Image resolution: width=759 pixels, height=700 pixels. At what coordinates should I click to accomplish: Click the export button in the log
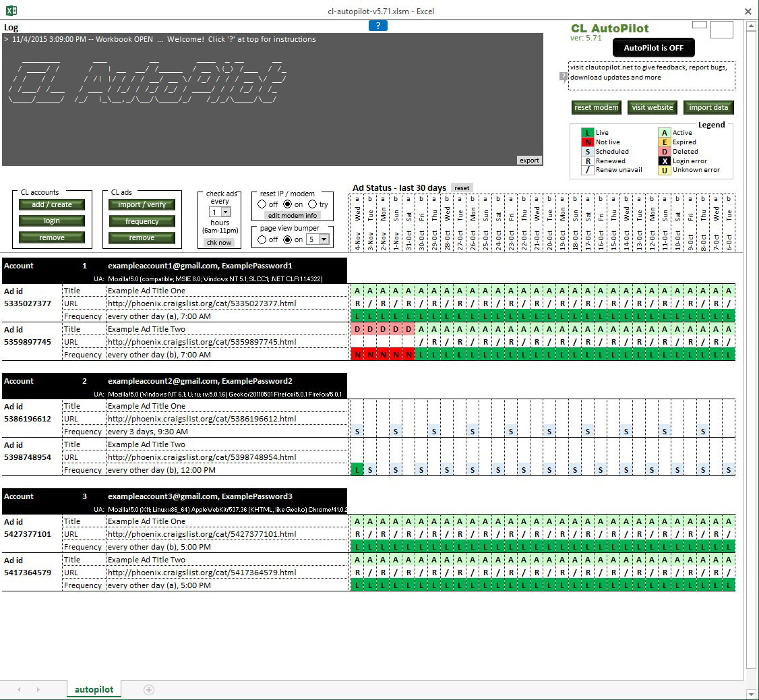529,161
